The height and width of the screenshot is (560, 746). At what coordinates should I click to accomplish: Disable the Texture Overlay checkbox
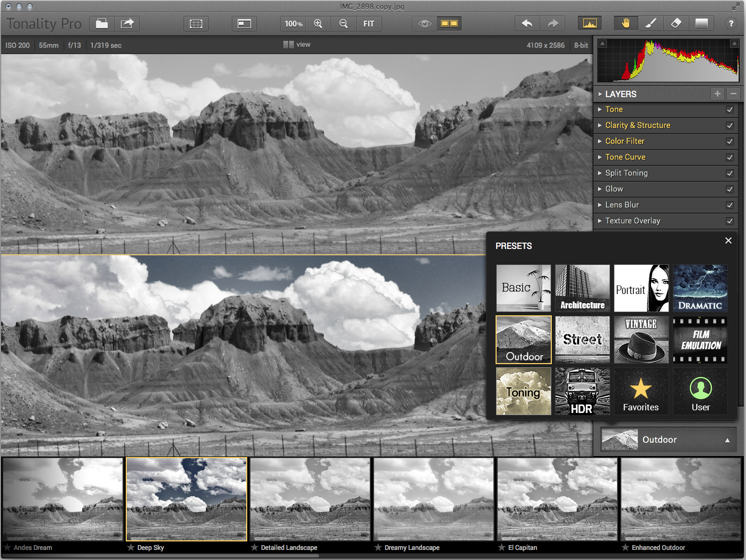[730, 221]
